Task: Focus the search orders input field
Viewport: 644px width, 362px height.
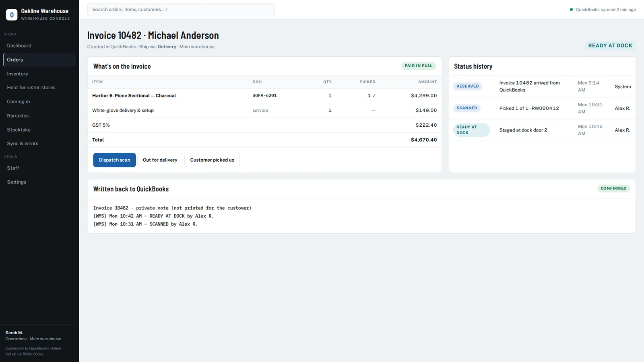Action: coord(181,10)
